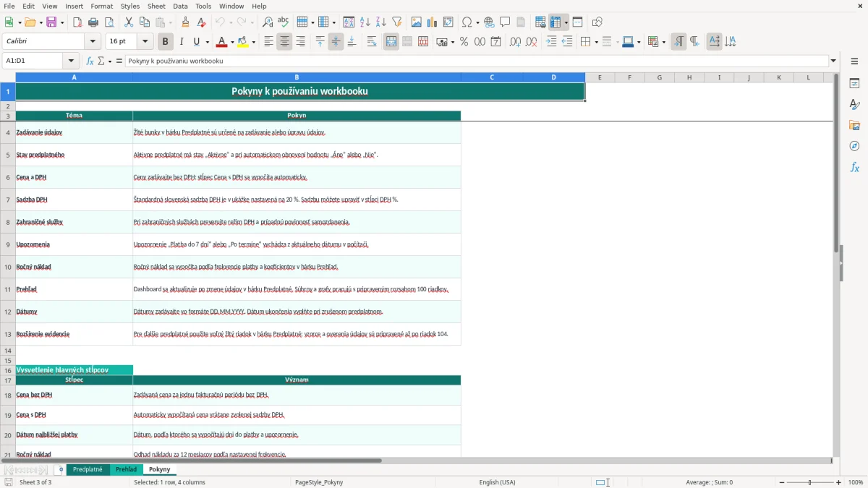Open background color dropdown arrow
The image size is (868, 488).
pyautogui.click(x=254, y=42)
